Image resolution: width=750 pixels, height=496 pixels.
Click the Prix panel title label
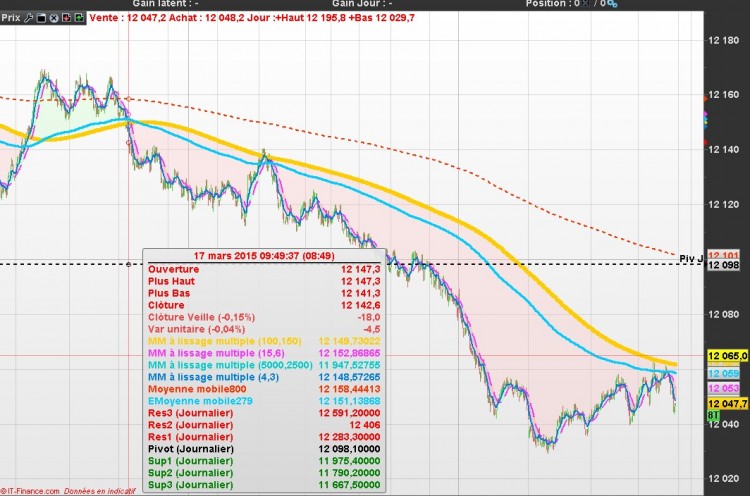tap(11, 18)
